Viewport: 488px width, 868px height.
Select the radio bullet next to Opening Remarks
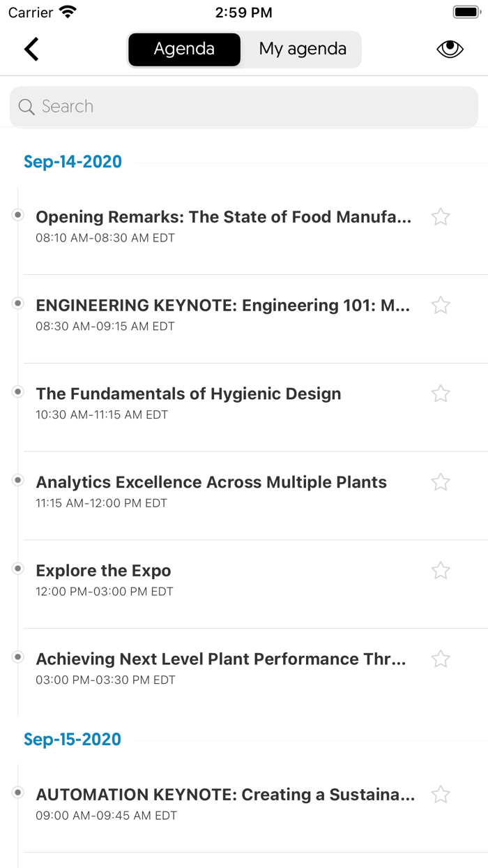[x=17, y=214]
